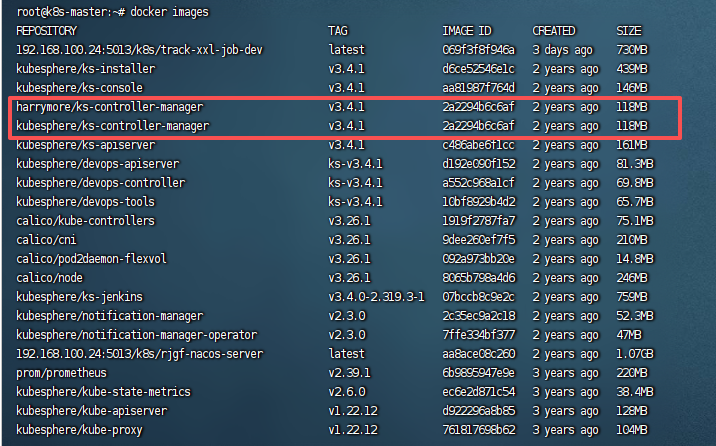The height and width of the screenshot is (446, 716).
Task: Select repository 192.168.100.24:5013/k8s/track-xxl-job-dev
Action: 139,50
